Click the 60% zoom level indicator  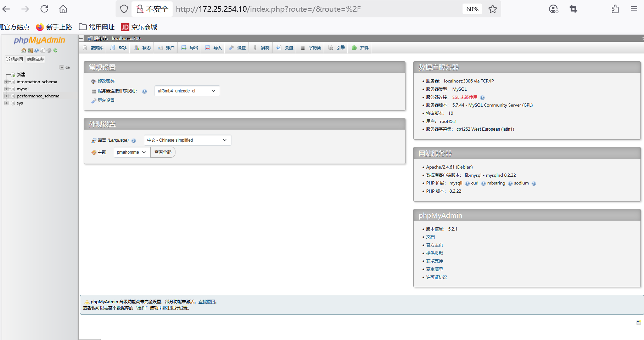coord(472,9)
